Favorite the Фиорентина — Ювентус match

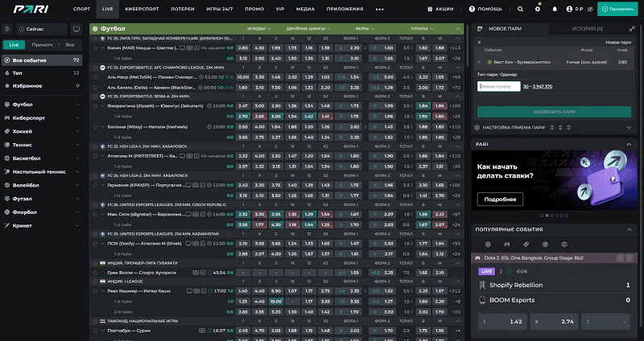pos(95,106)
